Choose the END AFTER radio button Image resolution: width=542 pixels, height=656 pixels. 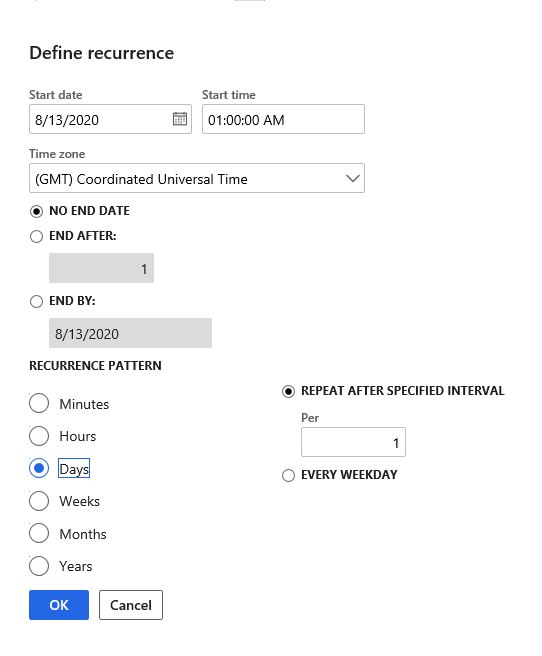point(36,236)
